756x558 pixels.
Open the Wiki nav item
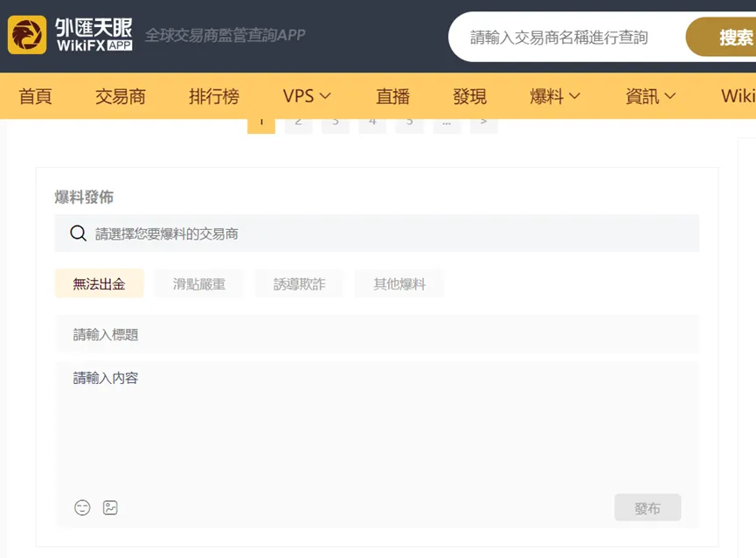coord(739,96)
